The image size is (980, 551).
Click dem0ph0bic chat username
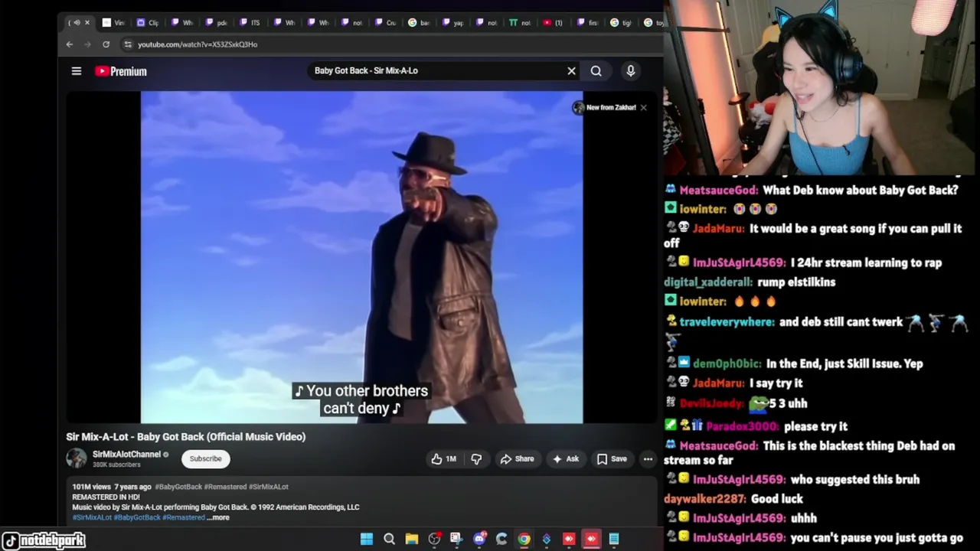pos(727,364)
